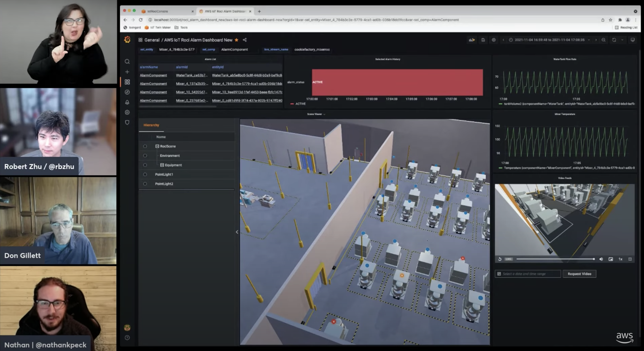644x351 pixels.
Task: Open the Dashboards grid icon in sidebar
Action: (127, 82)
